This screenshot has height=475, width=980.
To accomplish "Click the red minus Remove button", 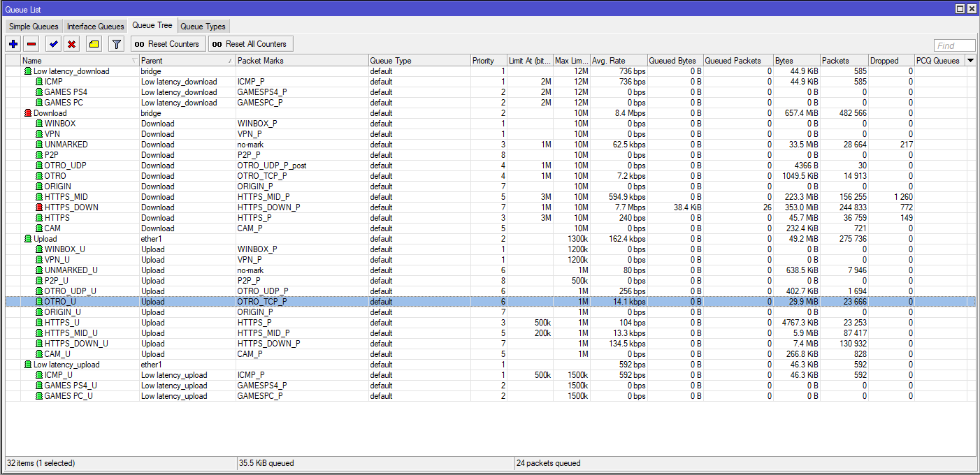I will click(31, 44).
